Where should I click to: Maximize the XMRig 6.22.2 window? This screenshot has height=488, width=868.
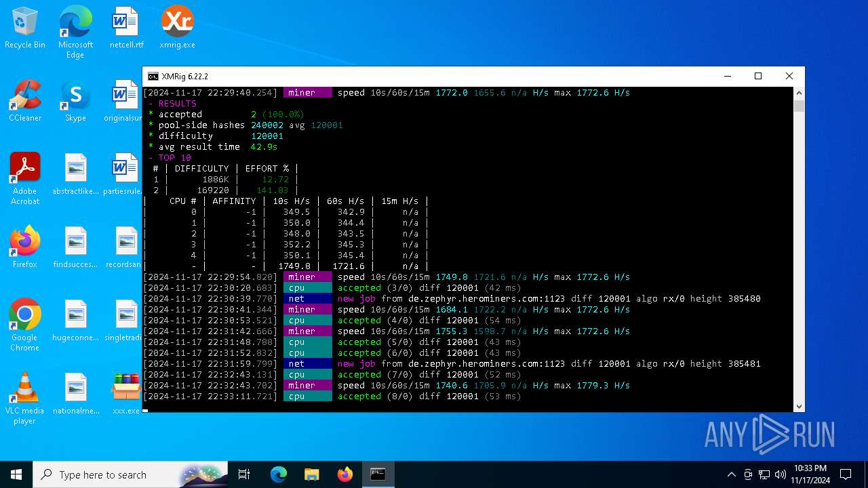point(758,77)
